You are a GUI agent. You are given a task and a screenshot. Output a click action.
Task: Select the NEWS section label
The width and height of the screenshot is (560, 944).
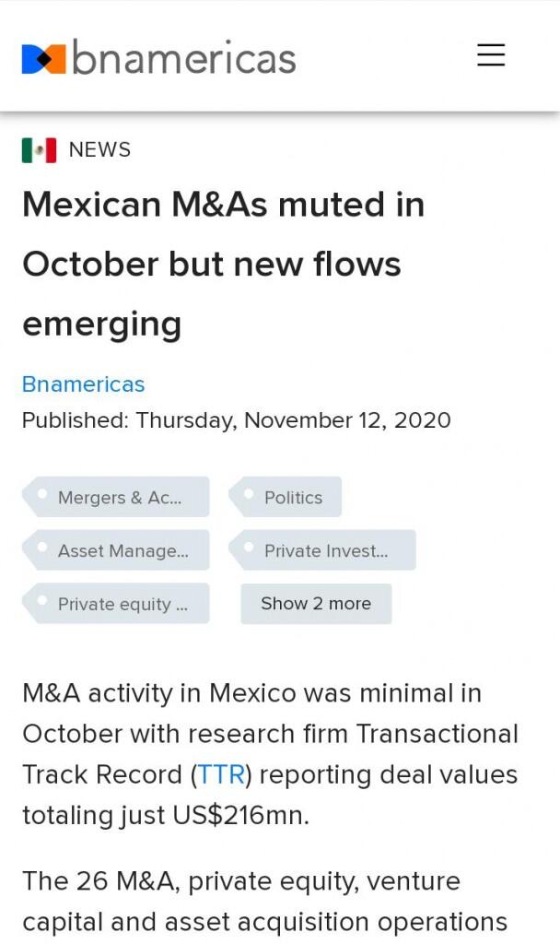click(99, 149)
